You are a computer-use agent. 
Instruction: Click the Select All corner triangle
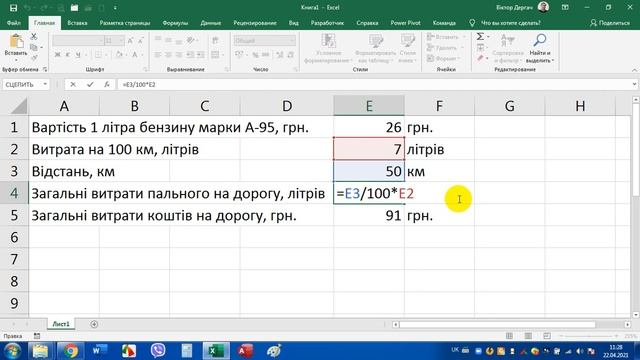coord(19,106)
